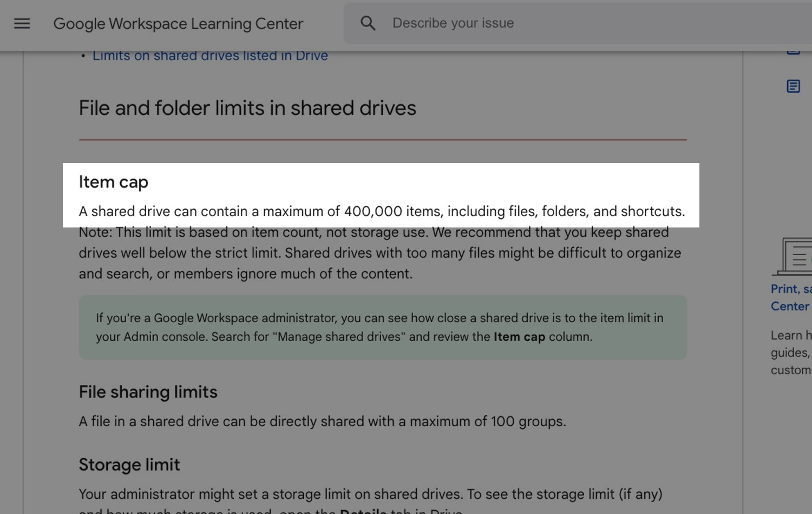Click inside the 'Describe your issue' search field
The image size is (812, 514).
coord(487,23)
